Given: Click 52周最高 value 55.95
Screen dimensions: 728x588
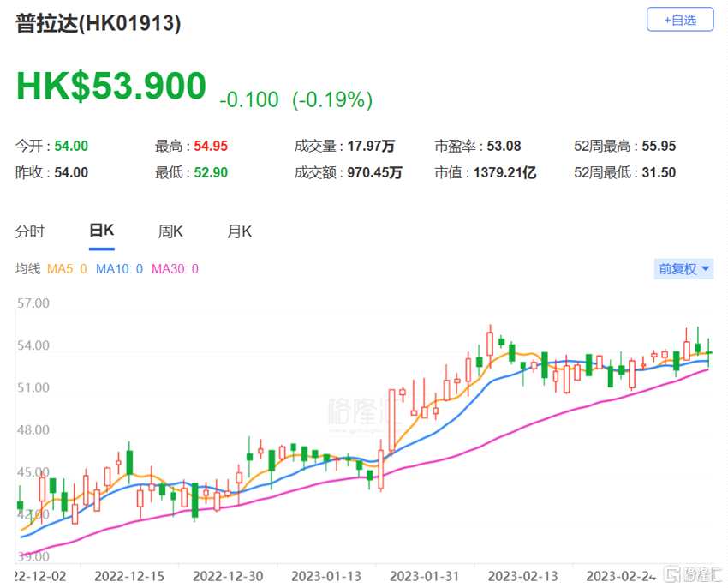Looking at the screenshot, I should click(659, 146).
